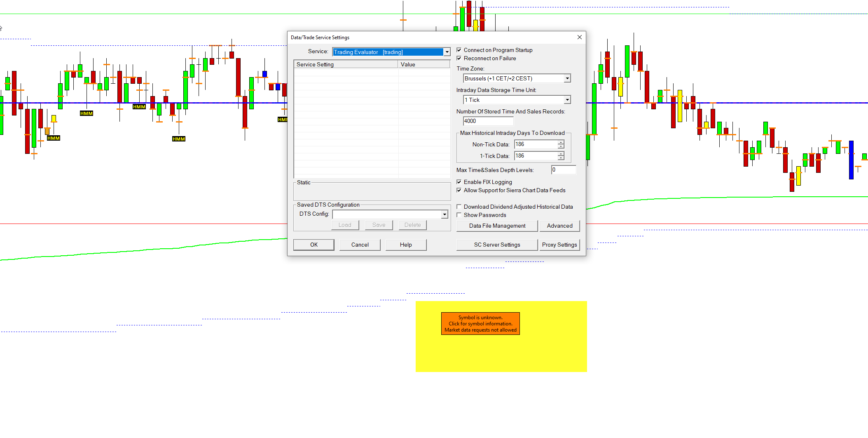Image resolution: width=868 pixels, height=438 pixels.
Task: Click the orange 'Symbol is unknown' message on chart
Action: coord(480,324)
